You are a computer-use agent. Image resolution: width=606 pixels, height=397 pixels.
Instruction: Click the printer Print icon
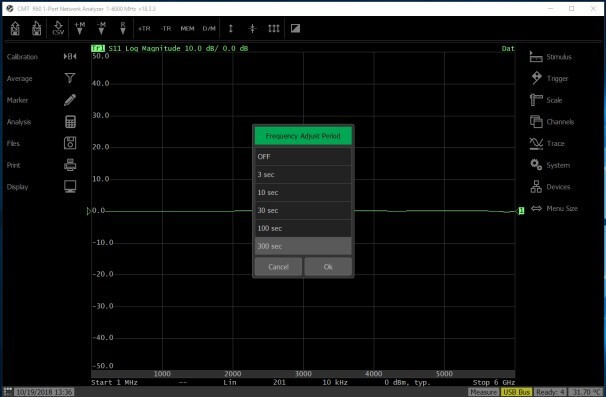(x=70, y=165)
